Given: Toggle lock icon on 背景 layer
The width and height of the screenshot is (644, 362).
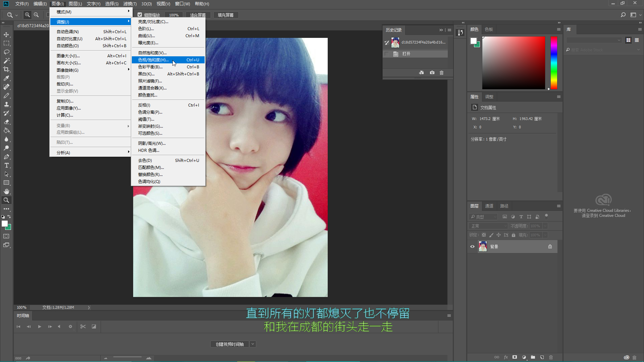Looking at the screenshot, I should [x=550, y=247].
